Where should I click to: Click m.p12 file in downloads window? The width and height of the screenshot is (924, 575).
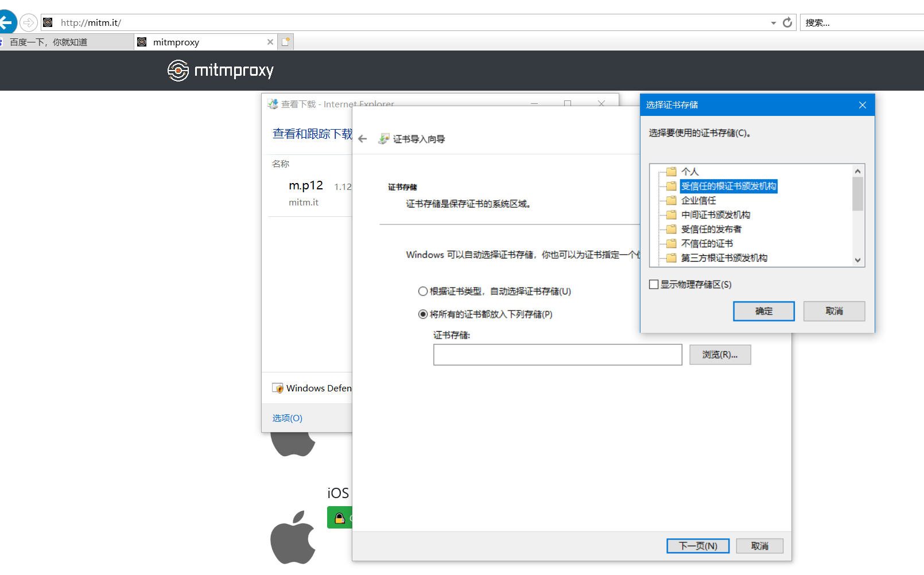[x=306, y=185]
